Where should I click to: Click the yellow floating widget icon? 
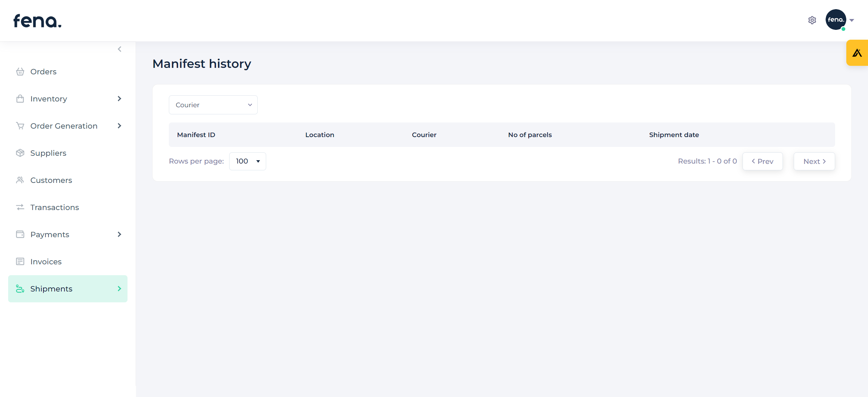pos(857,53)
